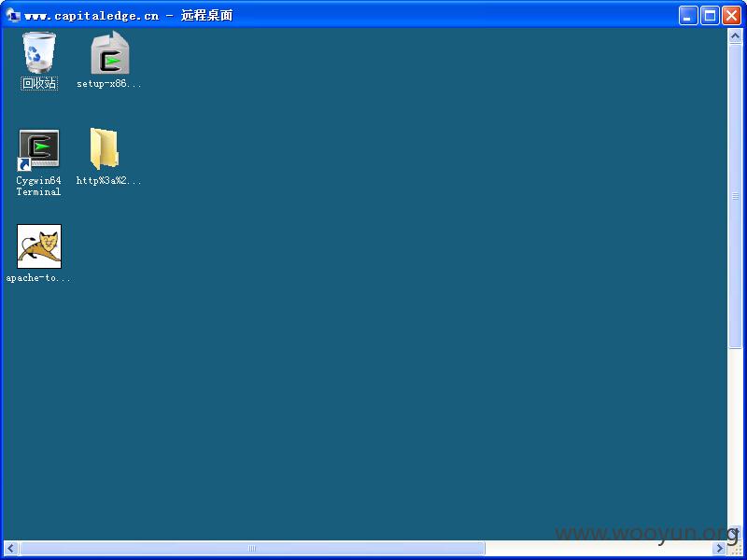Maximize the remote desktop window
This screenshot has height=560, width=747.
pos(710,16)
